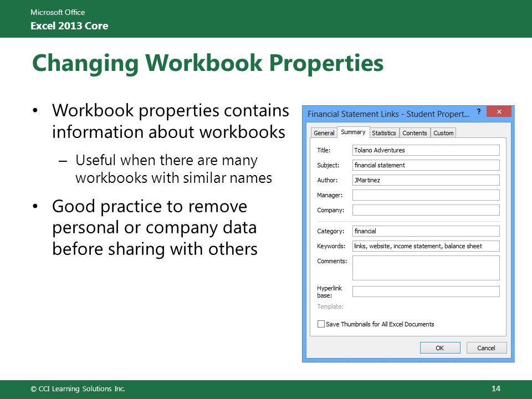Click the Category: label
Image resolution: width=532 pixels, height=399 pixels.
coord(330,231)
